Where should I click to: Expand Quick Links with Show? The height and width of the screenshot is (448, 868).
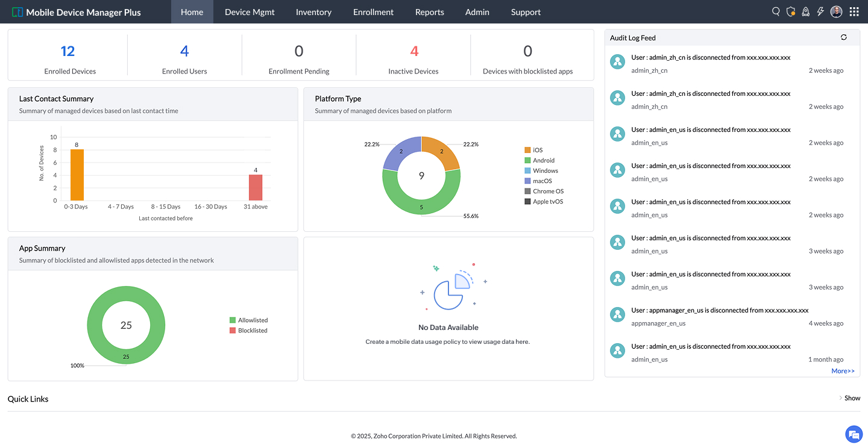(x=849, y=398)
